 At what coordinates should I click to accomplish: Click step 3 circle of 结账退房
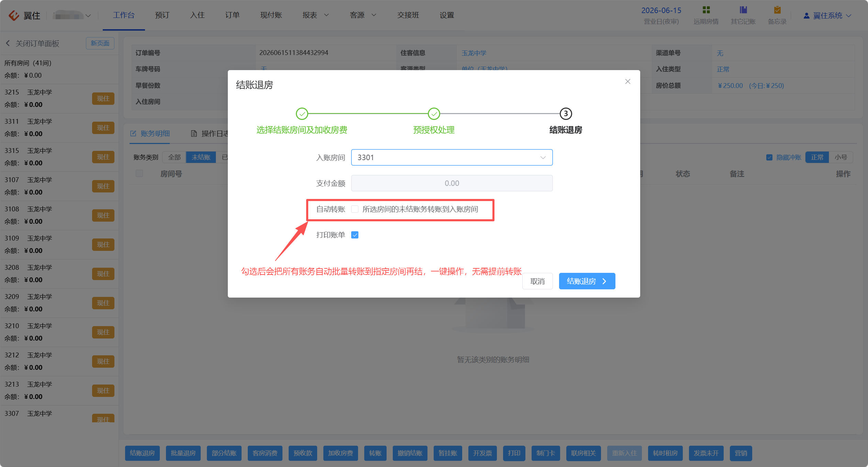pyautogui.click(x=566, y=114)
